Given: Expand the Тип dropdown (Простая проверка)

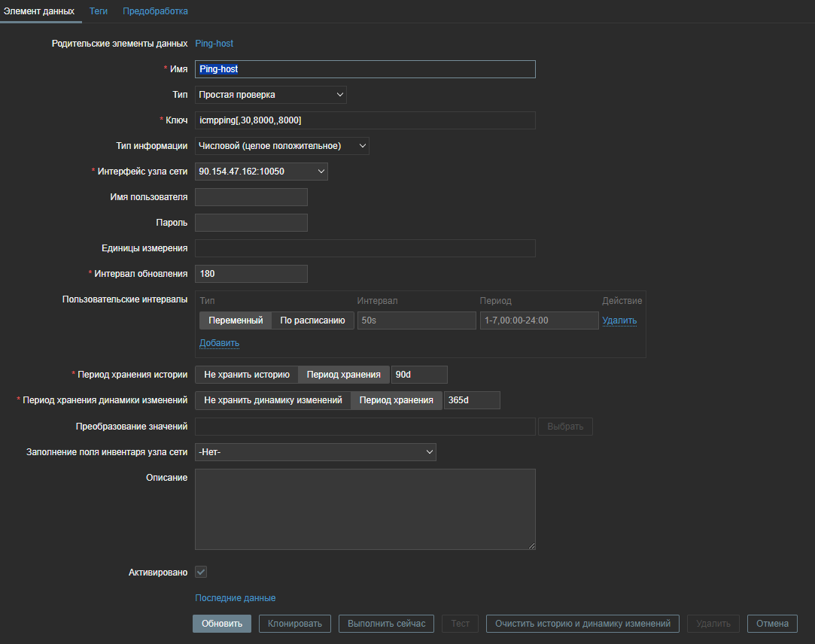Looking at the screenshot, I should [270, 95].
